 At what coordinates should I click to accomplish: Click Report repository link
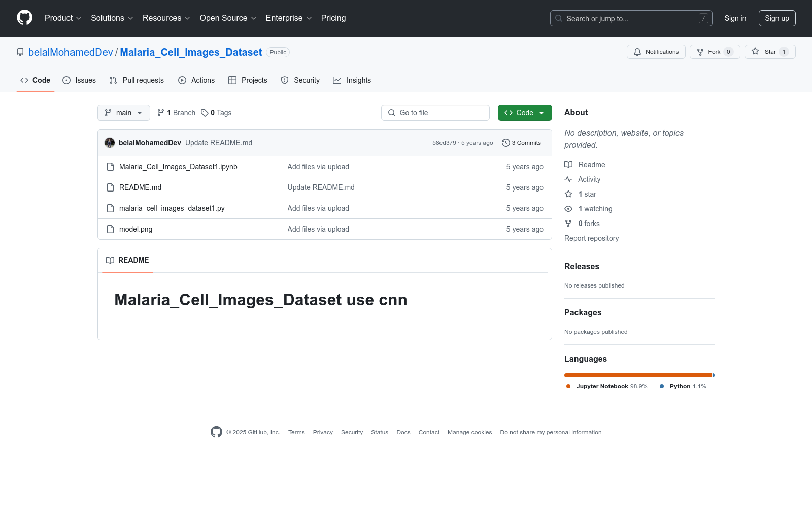point(591,238)
